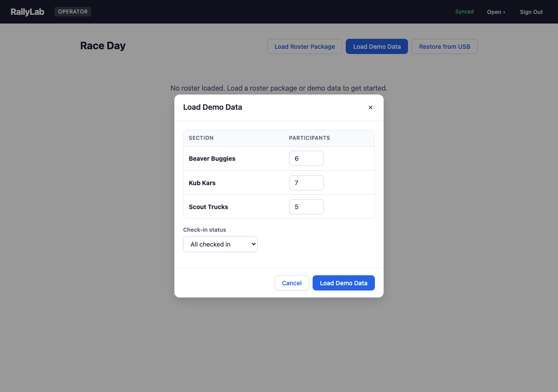558x392 pixels.
Task: Click the Kub Kars participant count field
Action: 306,182
